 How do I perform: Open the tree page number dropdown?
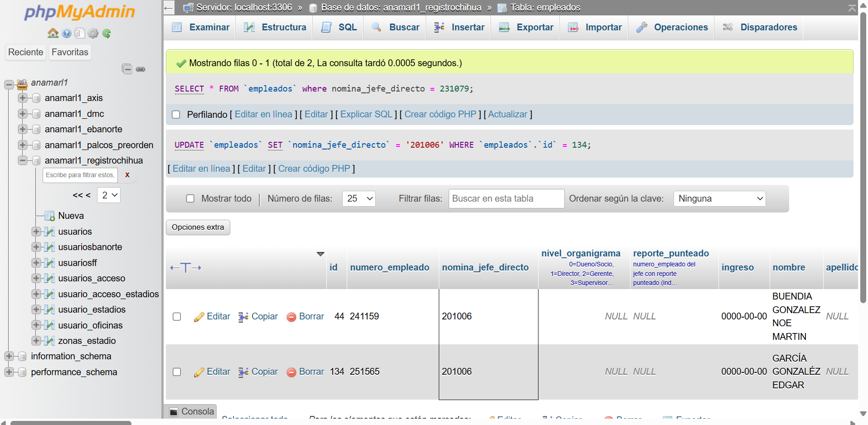109,195
